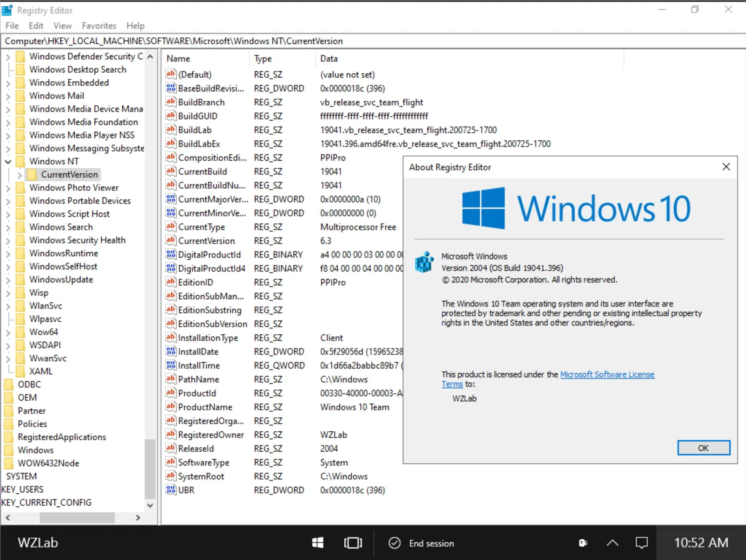
Task: Select the PathName value name
Action: click(199, 379)
